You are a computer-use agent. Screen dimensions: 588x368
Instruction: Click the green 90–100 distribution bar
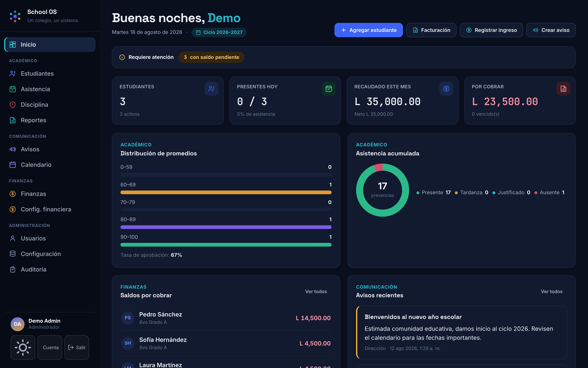pos(226,245)
